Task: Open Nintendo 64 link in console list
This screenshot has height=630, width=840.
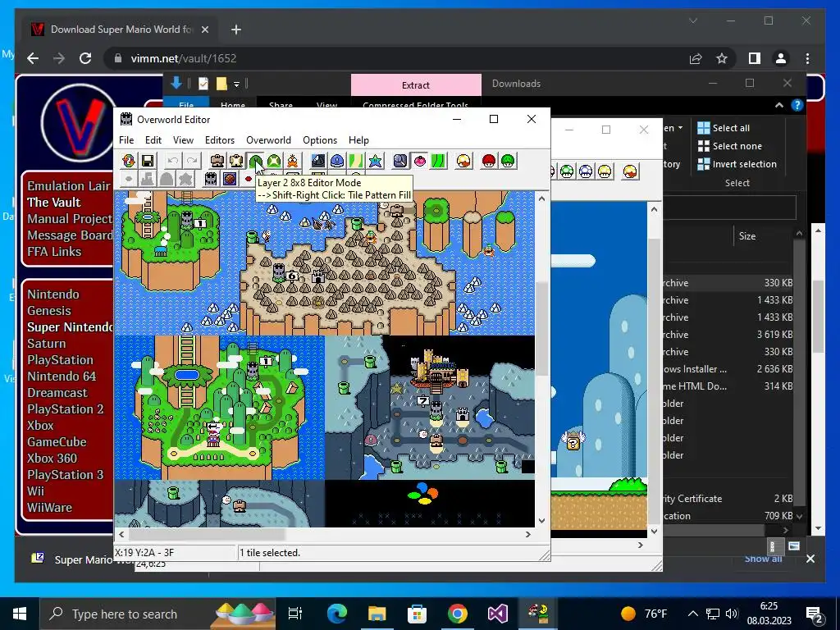Action: tap(62, 376)
